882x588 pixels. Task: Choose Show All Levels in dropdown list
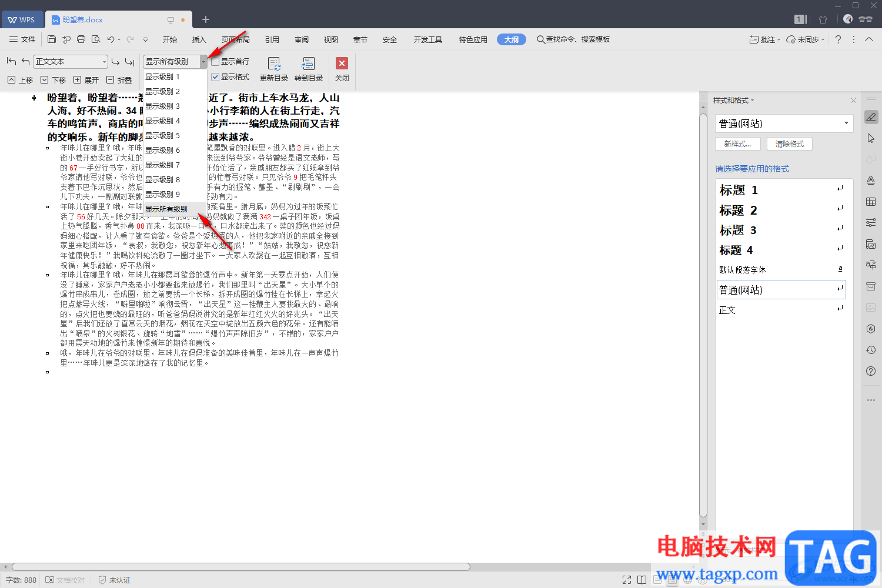[x=175, y=209]
